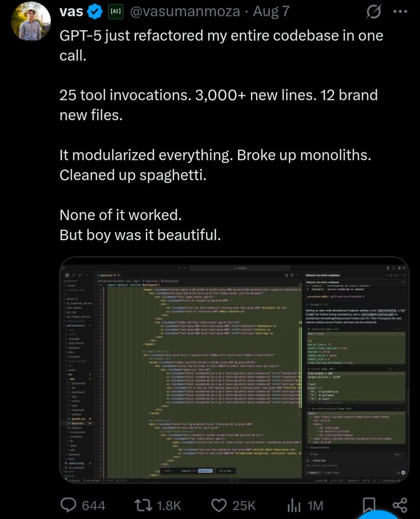Click text "But boy was it beautiful."

click(140, 235)
